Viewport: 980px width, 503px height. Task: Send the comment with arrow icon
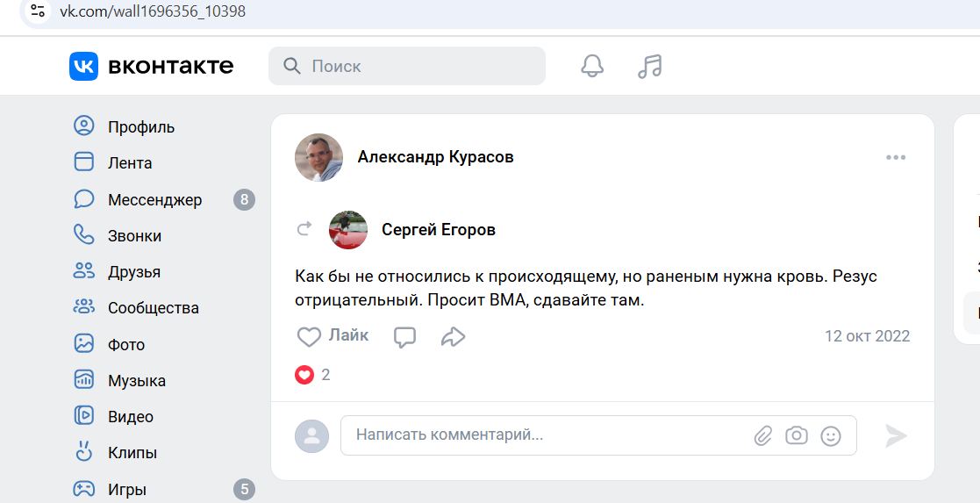pos(896,435)
